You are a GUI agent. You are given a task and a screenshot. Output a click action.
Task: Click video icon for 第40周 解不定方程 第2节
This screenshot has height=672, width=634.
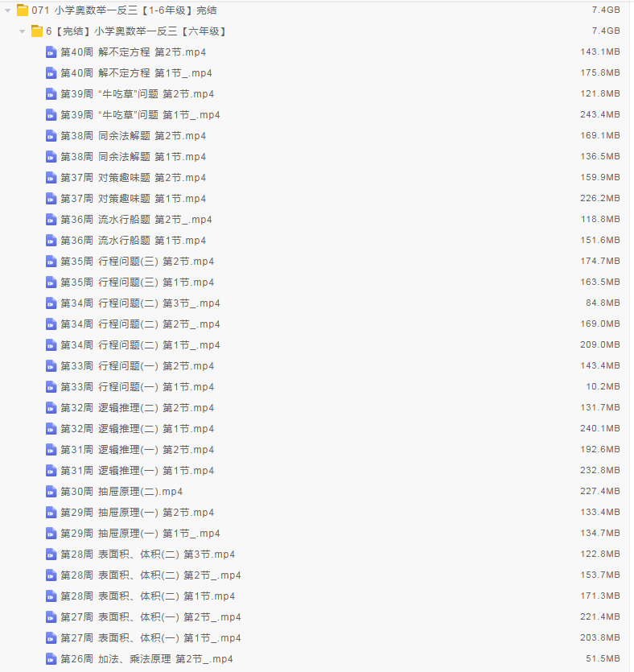(51, 52)
